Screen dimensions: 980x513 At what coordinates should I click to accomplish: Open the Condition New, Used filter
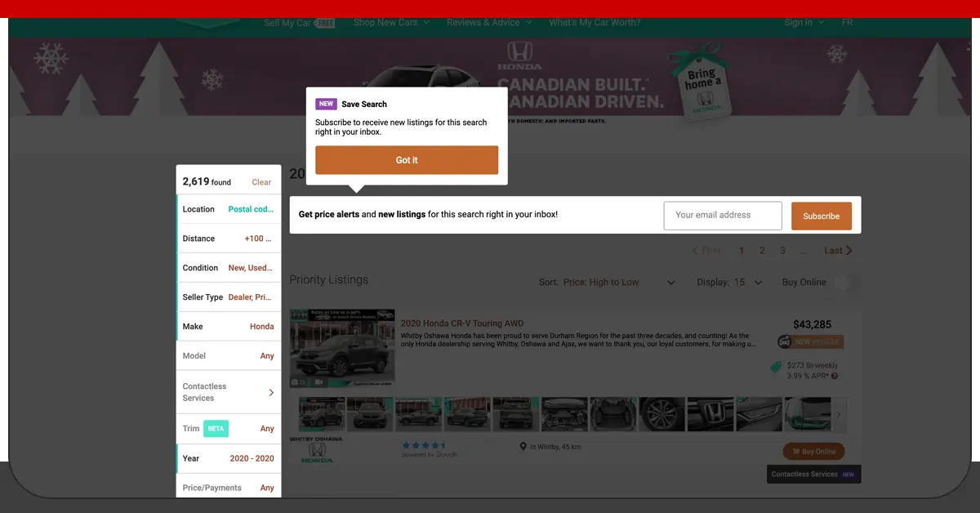[229, 268]
